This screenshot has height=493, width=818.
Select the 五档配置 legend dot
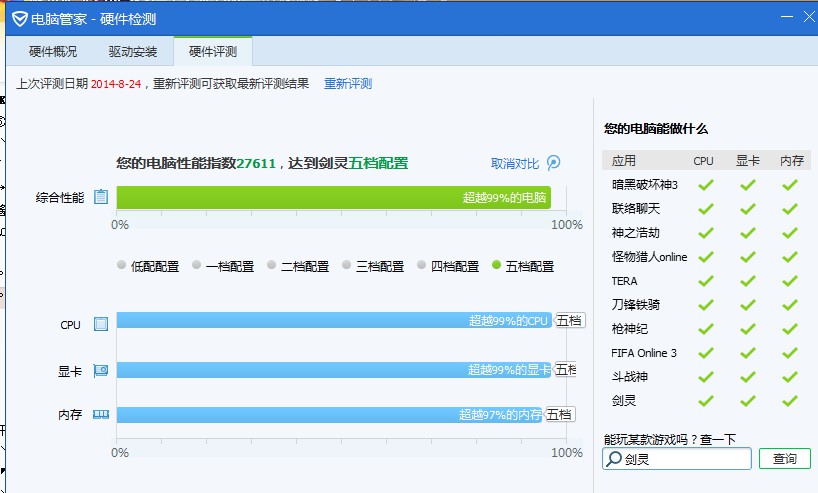point(496,265)
